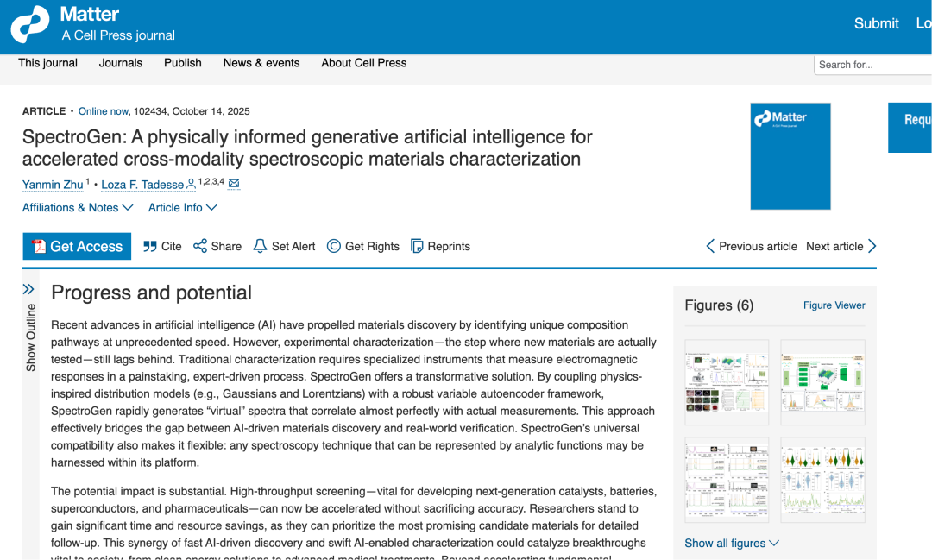
Task: Click the Previous article arrow
Action: point(710,246)
